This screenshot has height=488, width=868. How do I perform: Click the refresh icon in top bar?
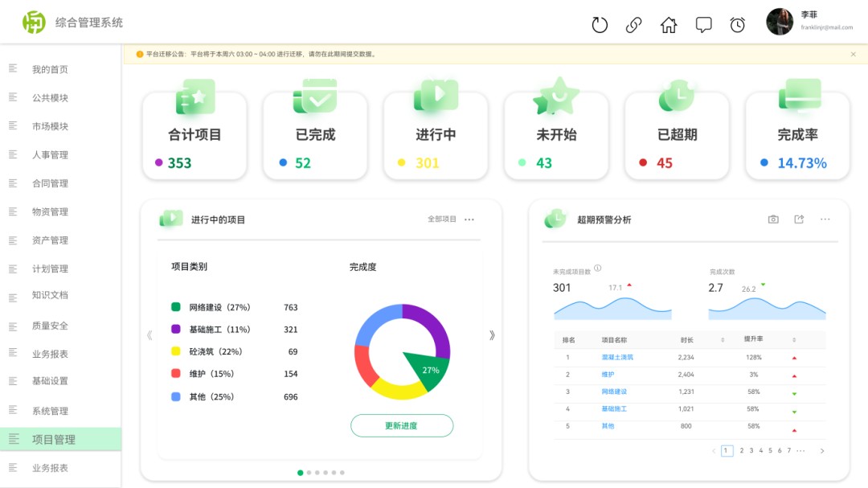coord(600,25)
